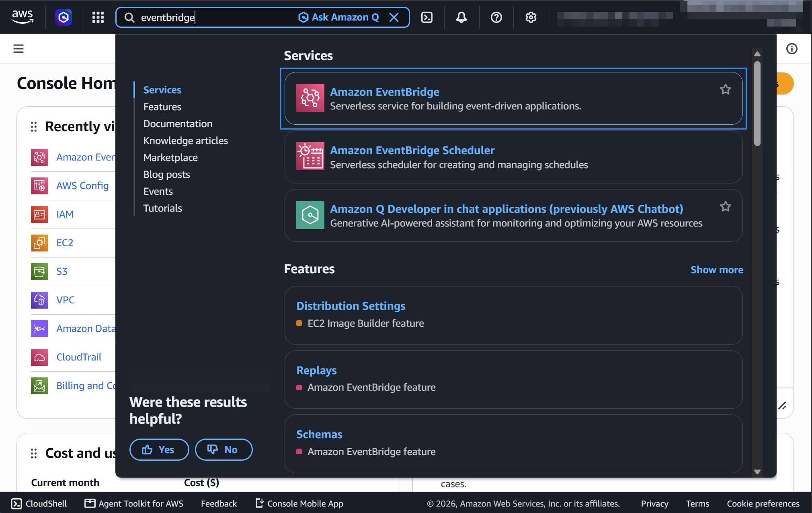Viewport: 812px width, 513px height.
Task: Open CloudShell icon in top navigation
Action: point(427,17)
